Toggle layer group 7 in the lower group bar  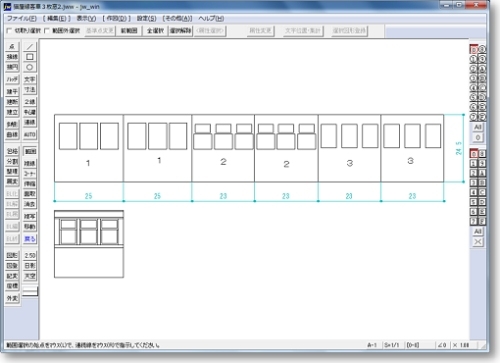(x=474, y=221)
